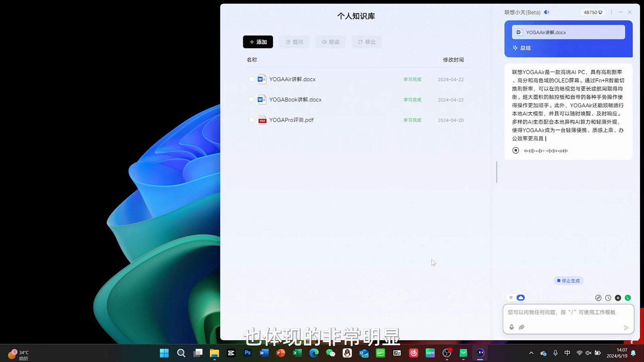The image size is (644, 362).
Task: Switch to the cloud model toggle option
Action: (521, 298)
